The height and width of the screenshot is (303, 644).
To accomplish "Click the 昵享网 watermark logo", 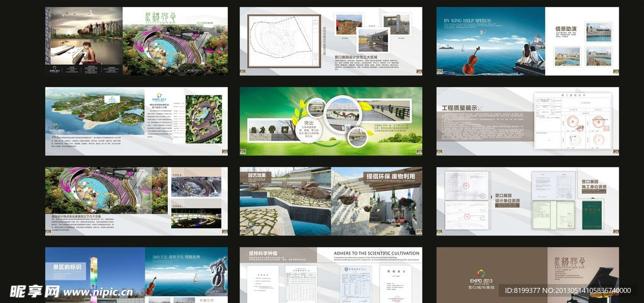I will pyautogui.click(x=35, y=291).
